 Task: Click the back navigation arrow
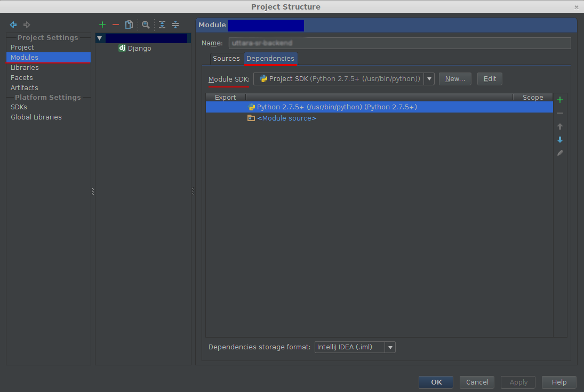13,25
